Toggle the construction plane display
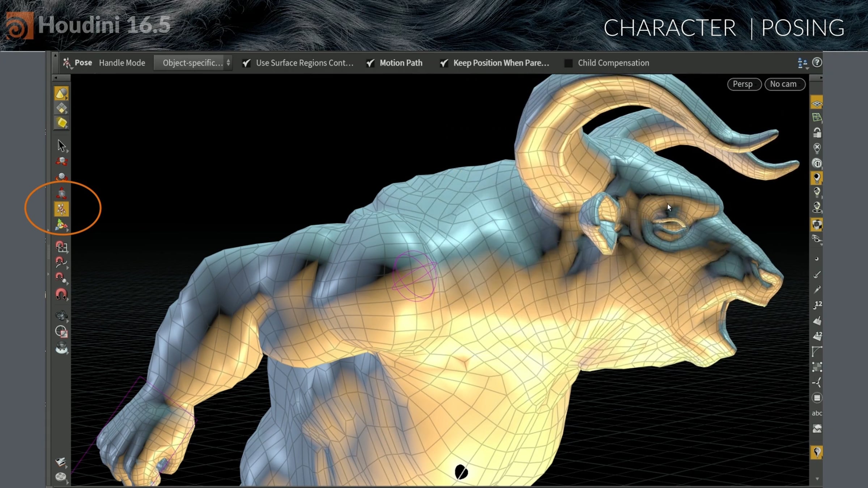The image size is (868, 488). click(817, 103)
